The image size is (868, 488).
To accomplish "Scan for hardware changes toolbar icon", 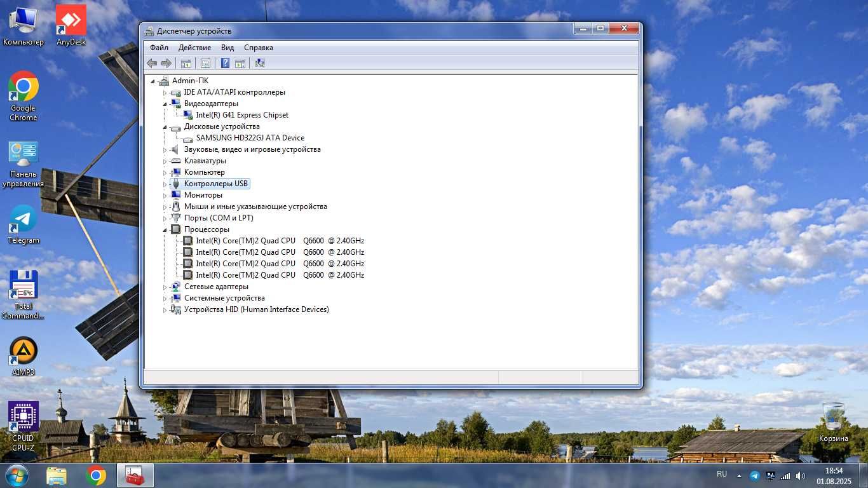I will 259,63.
